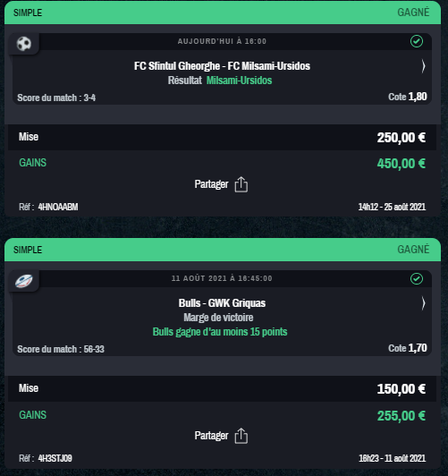This screenshot has height=476, width=448.
Task: Click GAGNÉ status on second bet
Action: tap(413, 250)
